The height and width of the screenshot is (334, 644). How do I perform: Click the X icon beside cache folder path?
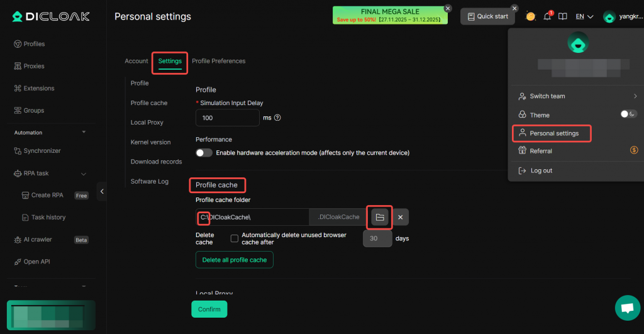tap(400, 217)
